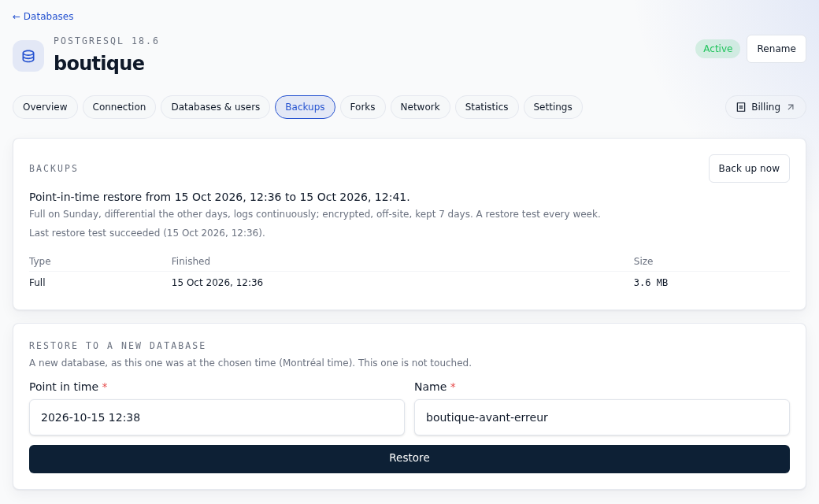The height and width of the screenshot is (504, 819).
Task: Click the Rename button
Action: click(x=776, y=49)
